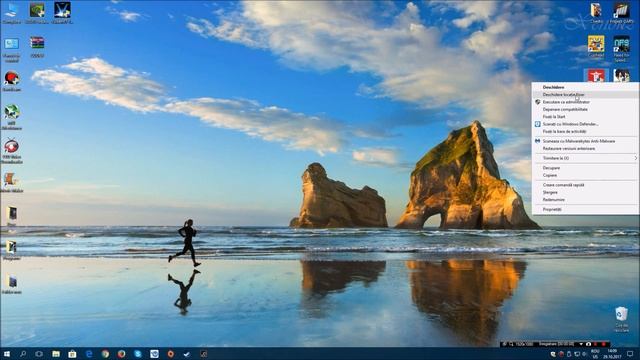This screenshot has height=360, width=640.
Task: Open the Windows Start menu
Action: tap(7, 353)
